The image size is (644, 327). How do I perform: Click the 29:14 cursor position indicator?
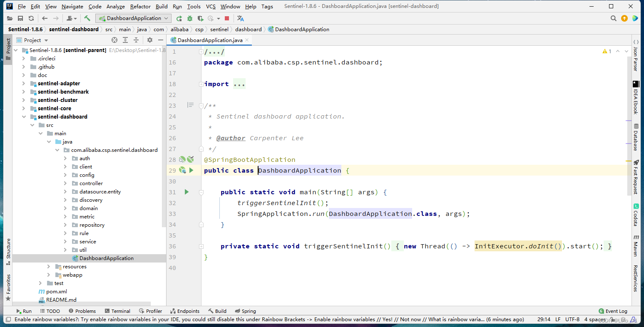pyautogui.click(x=544, y=320)
